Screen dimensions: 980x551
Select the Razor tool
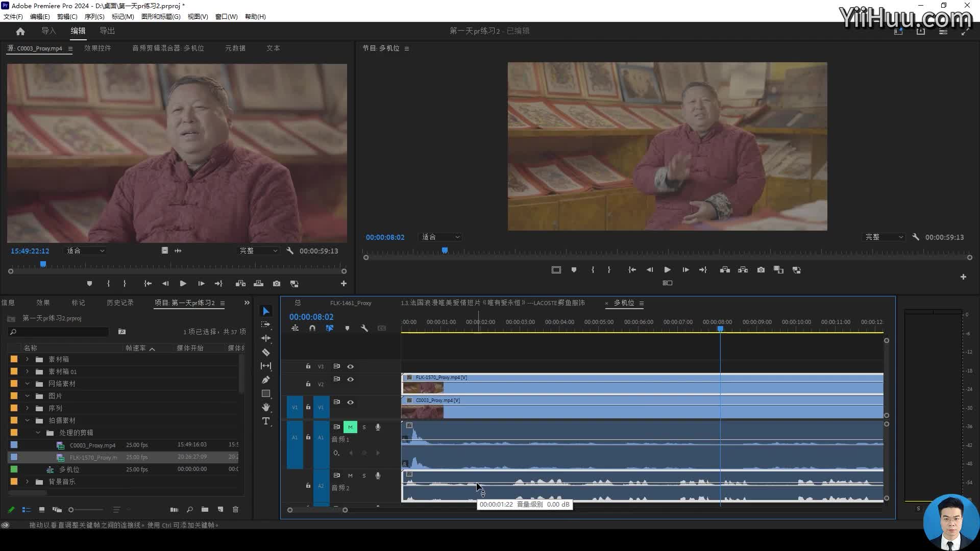pyautogui.click(x=266, y=352)
